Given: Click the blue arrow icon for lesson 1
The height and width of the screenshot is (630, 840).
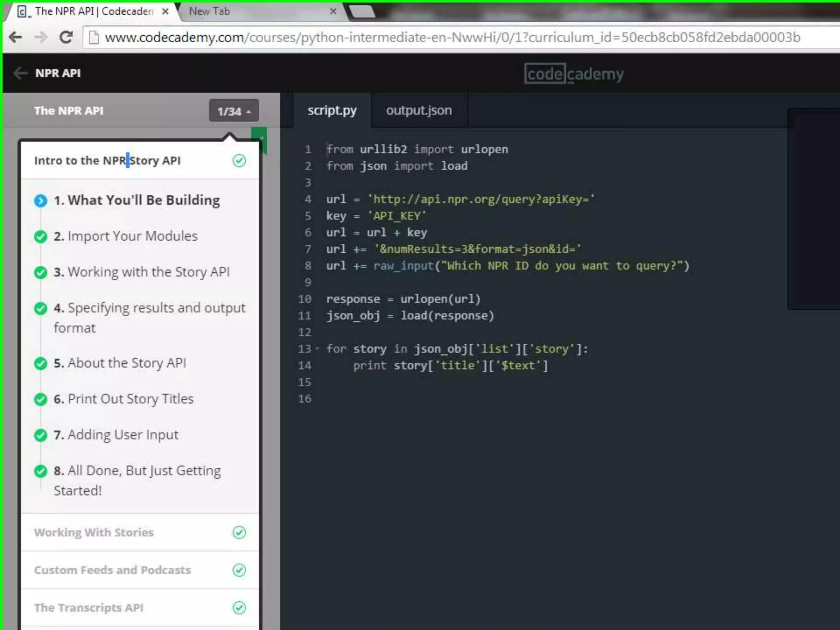Looking at the screenshot, I should [x=40, y=201].
